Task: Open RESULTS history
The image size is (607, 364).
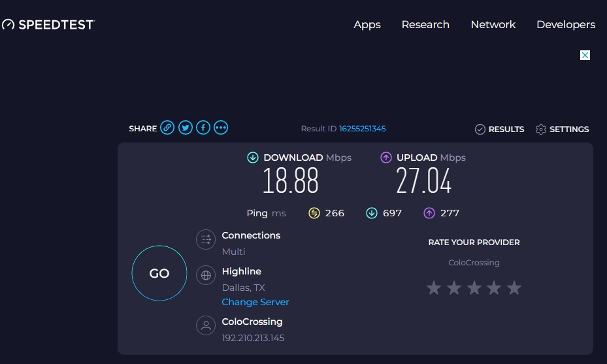Action: [x=506, y=129]
